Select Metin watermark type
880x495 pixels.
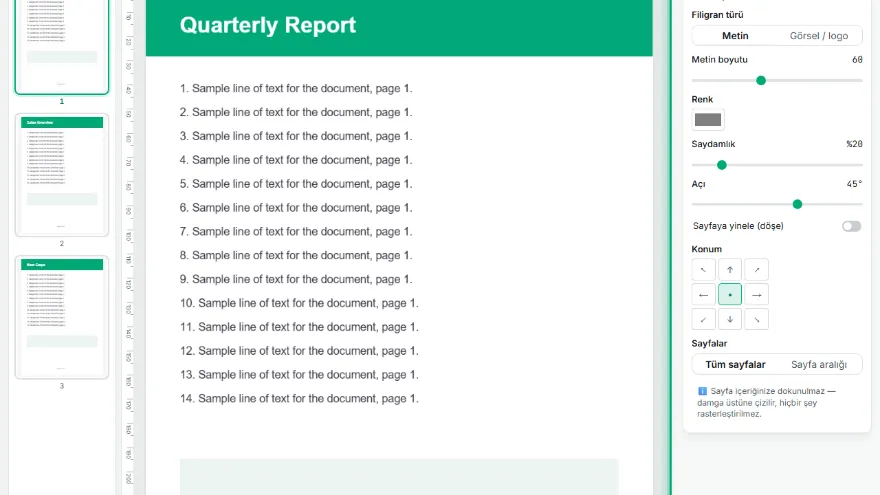735,36
